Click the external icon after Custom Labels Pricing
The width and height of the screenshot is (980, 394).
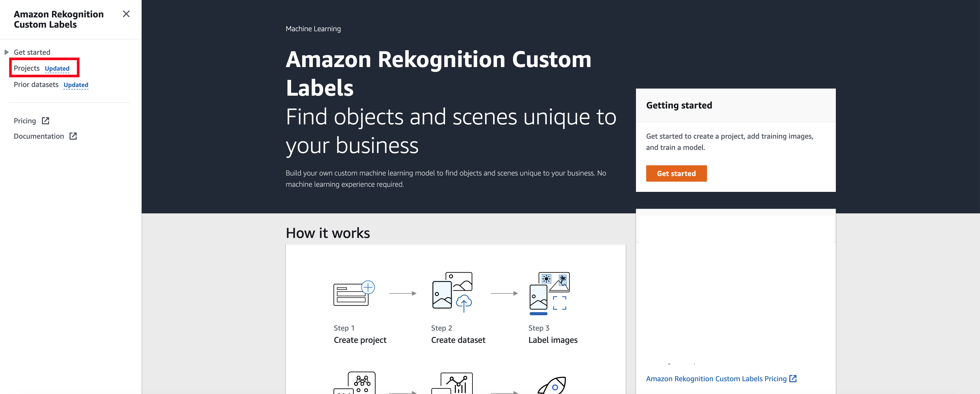pos(793,378)
